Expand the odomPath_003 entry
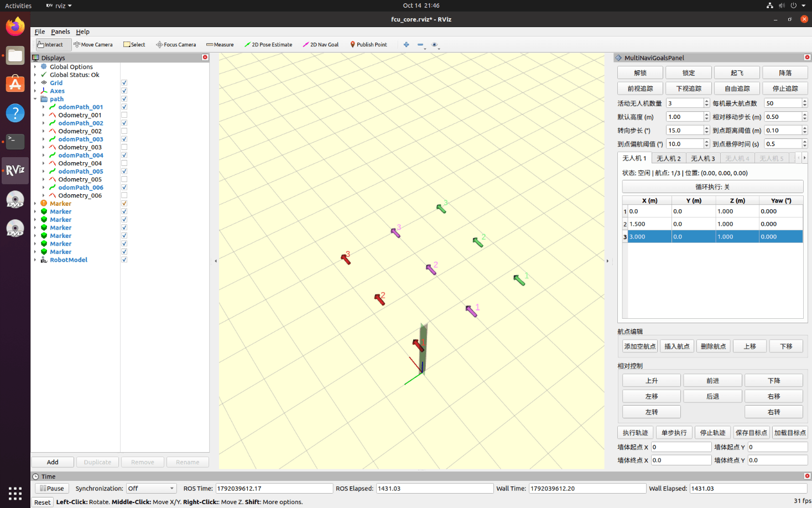Image resolution: width=812 pixels, height=508 pixels. tap(44, 139)
